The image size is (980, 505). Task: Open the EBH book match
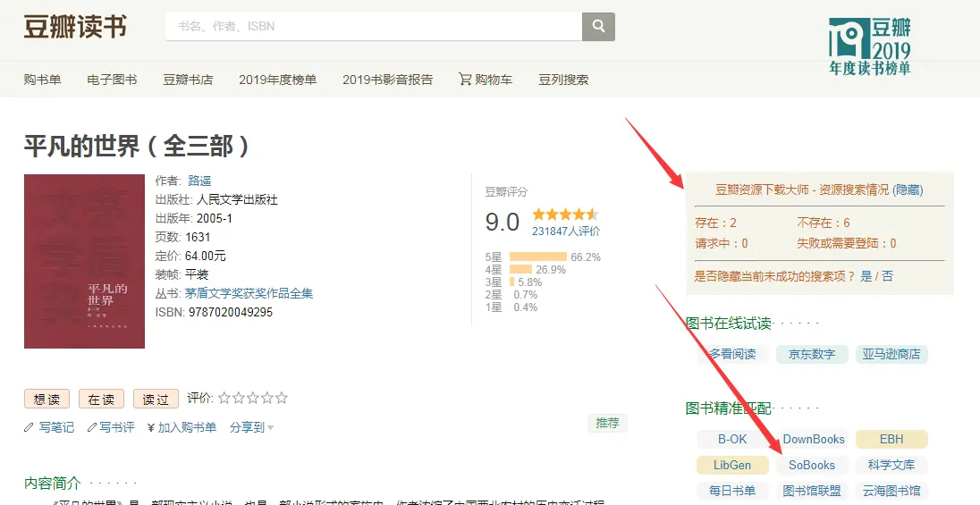click(891, 439)
